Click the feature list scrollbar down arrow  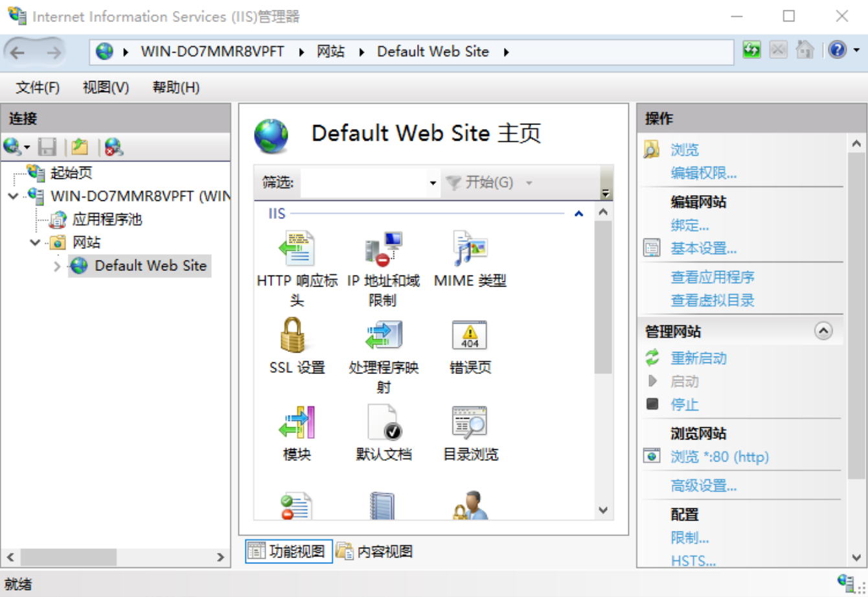(x=603, y=510)
